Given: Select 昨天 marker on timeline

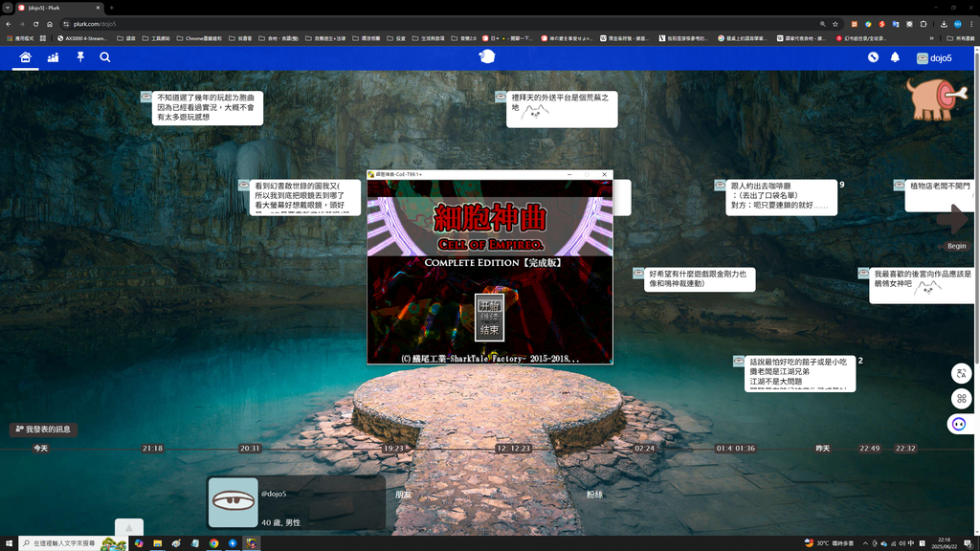Looking at the screenshot, I should (x=822, y=449).
